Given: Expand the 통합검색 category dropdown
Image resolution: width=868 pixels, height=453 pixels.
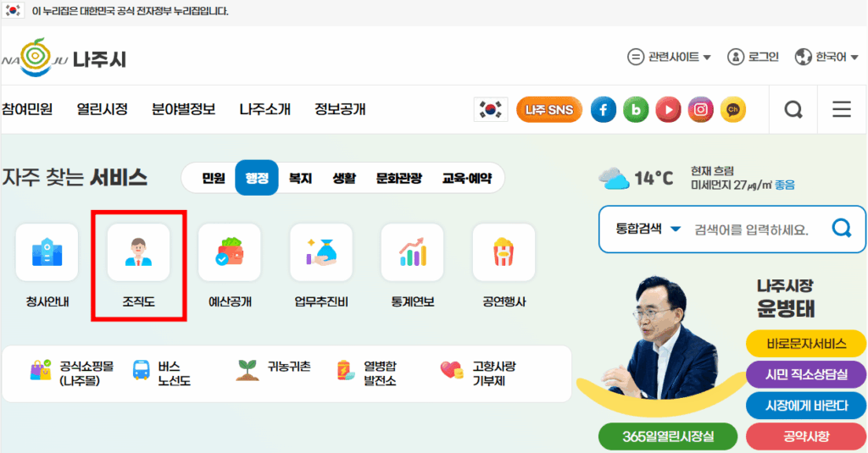Looking at the screenshot, I should click(x=648, y=229).
